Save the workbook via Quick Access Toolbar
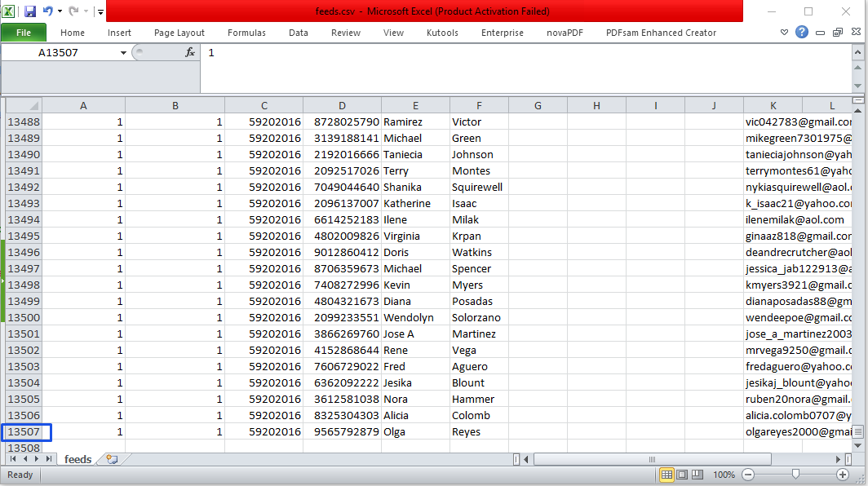Image resolution: width=868 pixels, height=486 pixels. 30,11
